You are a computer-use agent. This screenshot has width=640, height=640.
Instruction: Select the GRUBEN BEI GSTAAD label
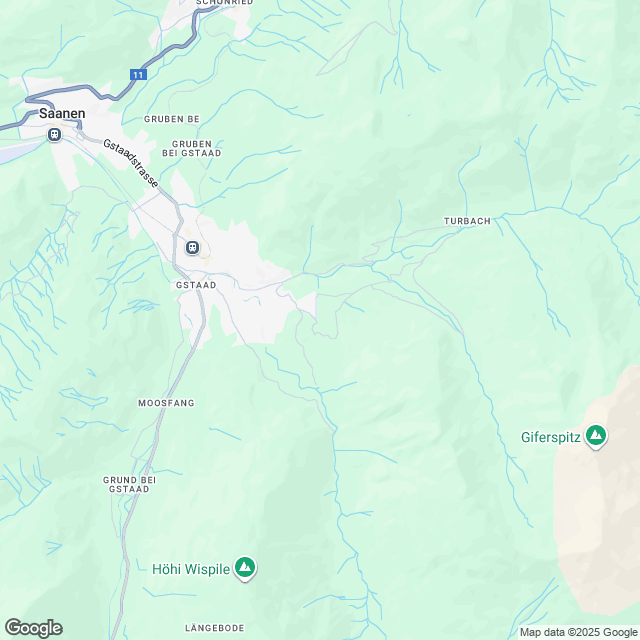[x=191, y=149]
